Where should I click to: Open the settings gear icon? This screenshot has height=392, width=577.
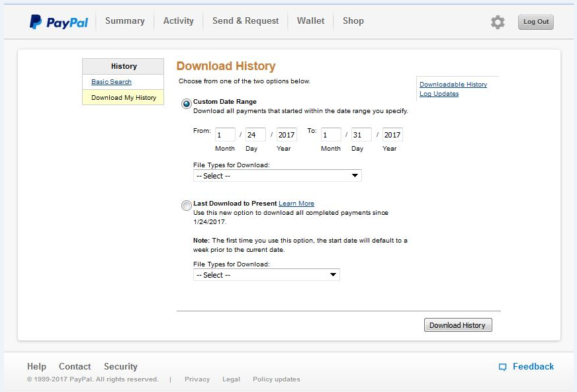point(498,22)
